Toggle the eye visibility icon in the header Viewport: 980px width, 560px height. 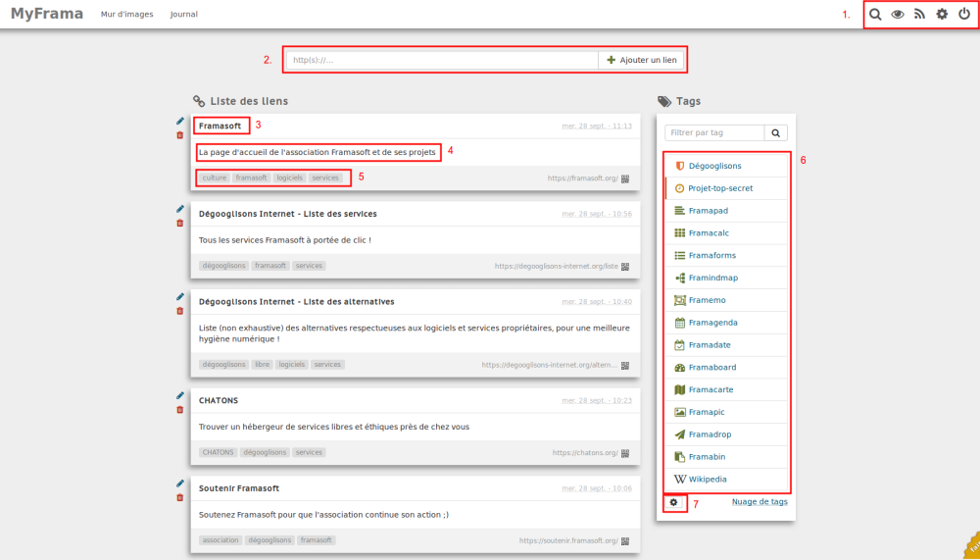(x=898, y=15)
